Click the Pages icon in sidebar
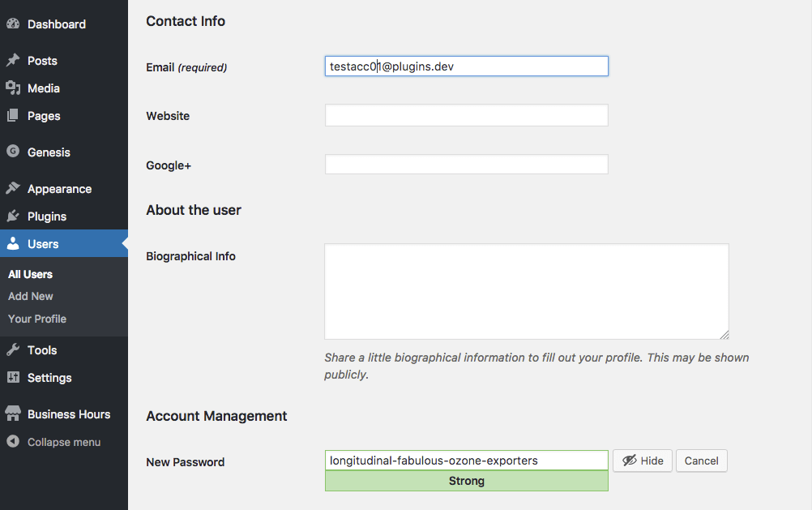This screenshot has width=812, height=510. [x=13, y=116]
